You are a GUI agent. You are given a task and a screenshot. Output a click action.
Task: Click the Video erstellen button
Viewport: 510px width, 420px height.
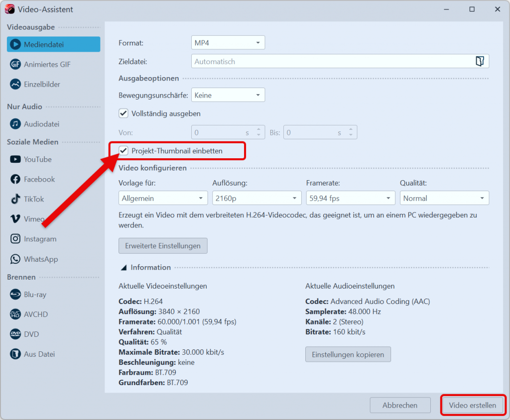pos(473,405)
